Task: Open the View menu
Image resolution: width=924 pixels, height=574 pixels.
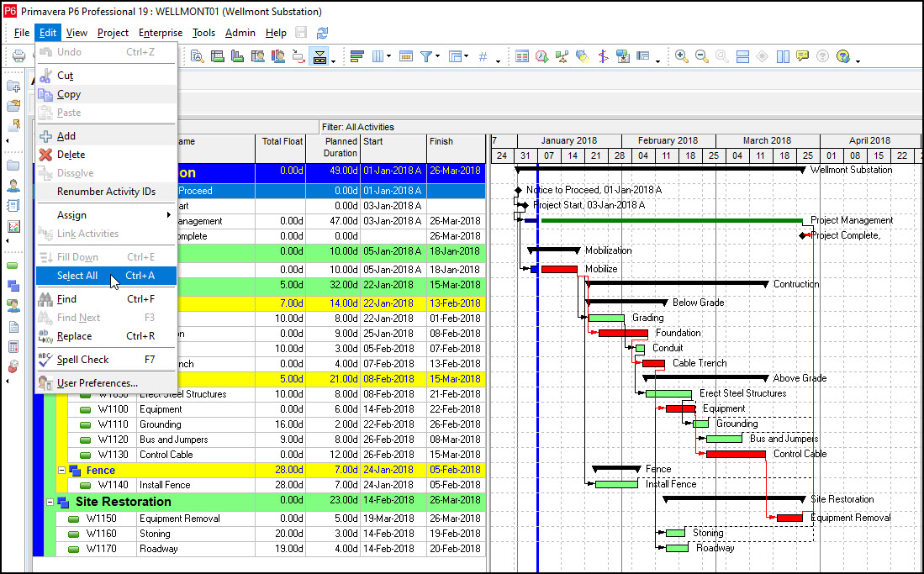Action: pos(77,33)
